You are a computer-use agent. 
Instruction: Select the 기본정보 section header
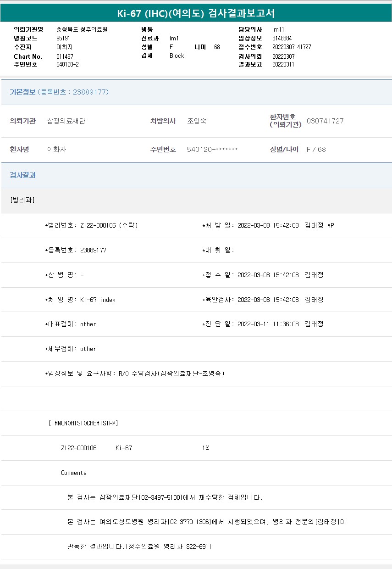(22, 92)
